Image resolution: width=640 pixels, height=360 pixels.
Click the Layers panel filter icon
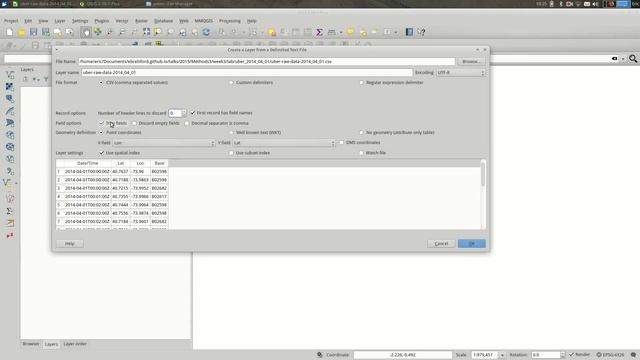[46, 79]
